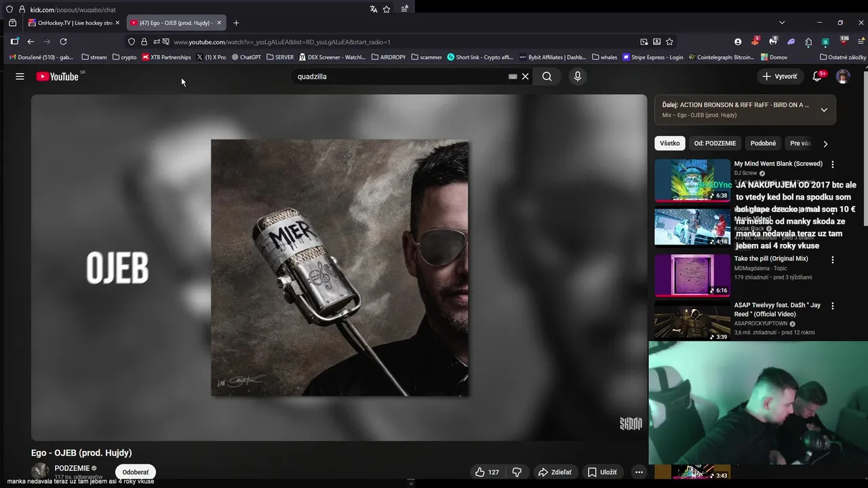The height and width of the screenshot is (488, 868).
Task: Open YouTube guide hamburger menu
Action: click(x=20, y=77)
